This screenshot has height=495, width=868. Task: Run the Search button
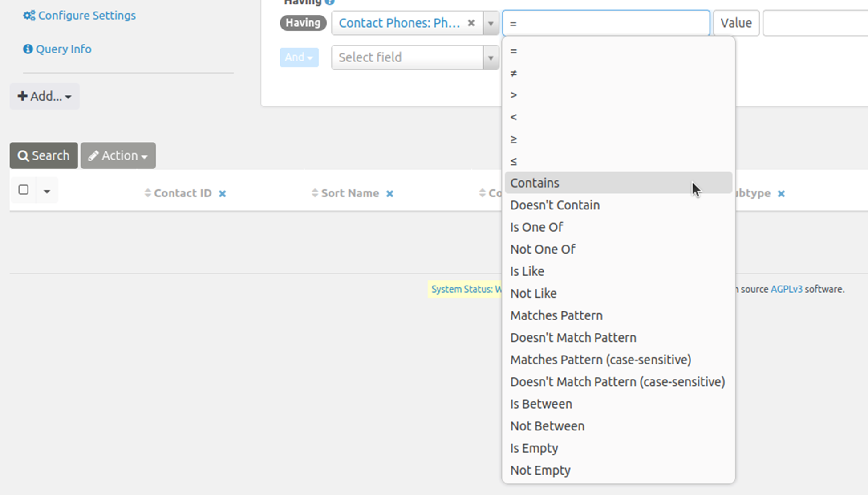pos(44,155)
